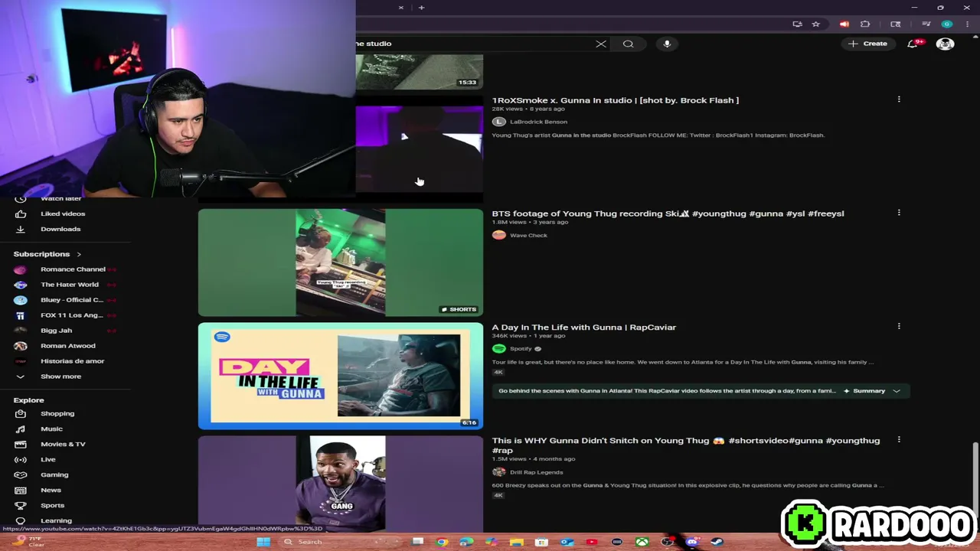
Task: Click the red megaphone extension icon
Action: click(844, 24)
